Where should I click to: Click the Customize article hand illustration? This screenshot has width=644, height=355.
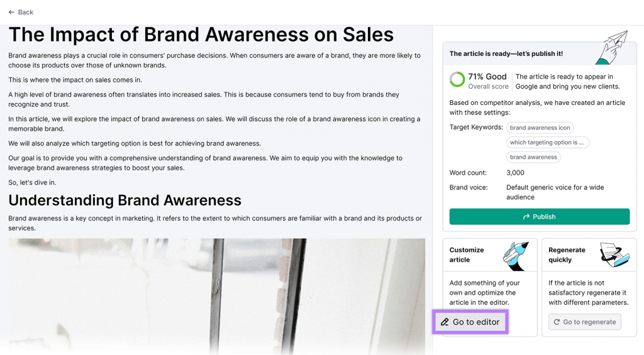pos(516,255)
